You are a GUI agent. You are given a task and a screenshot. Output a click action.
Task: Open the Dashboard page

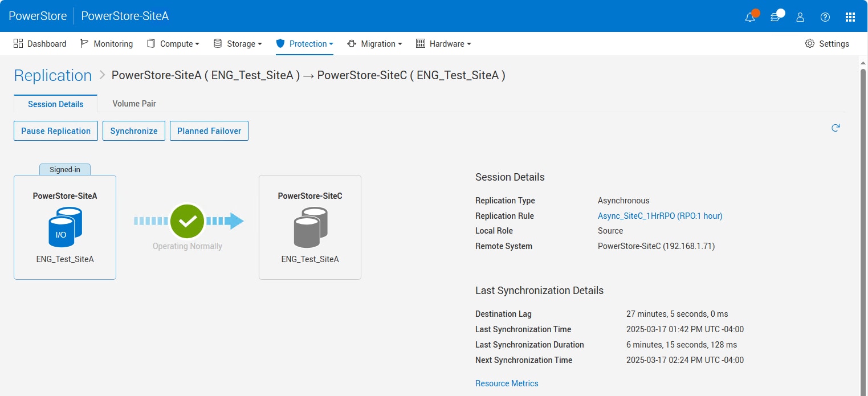(40, 43)
